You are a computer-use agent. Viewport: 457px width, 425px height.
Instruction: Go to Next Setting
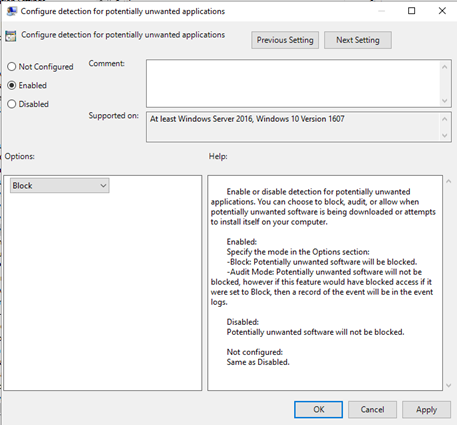pos(358,40)
